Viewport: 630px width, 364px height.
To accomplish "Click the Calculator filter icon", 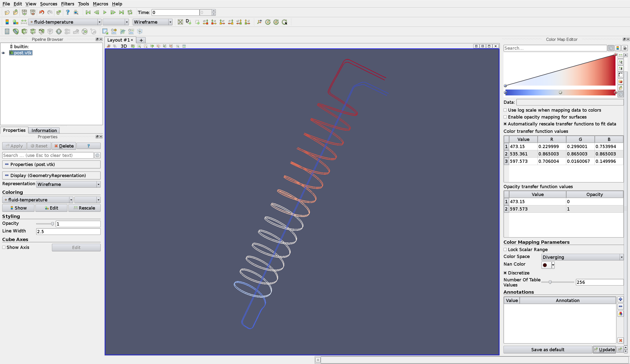I will (7, 31).
